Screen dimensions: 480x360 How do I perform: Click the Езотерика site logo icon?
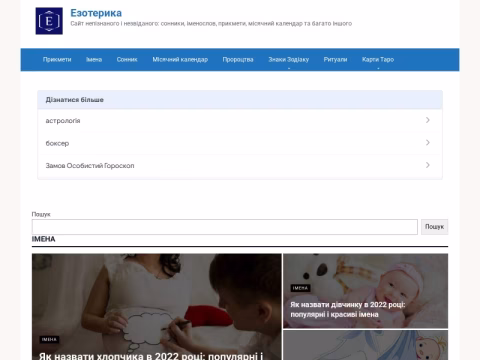click(49, 21)
